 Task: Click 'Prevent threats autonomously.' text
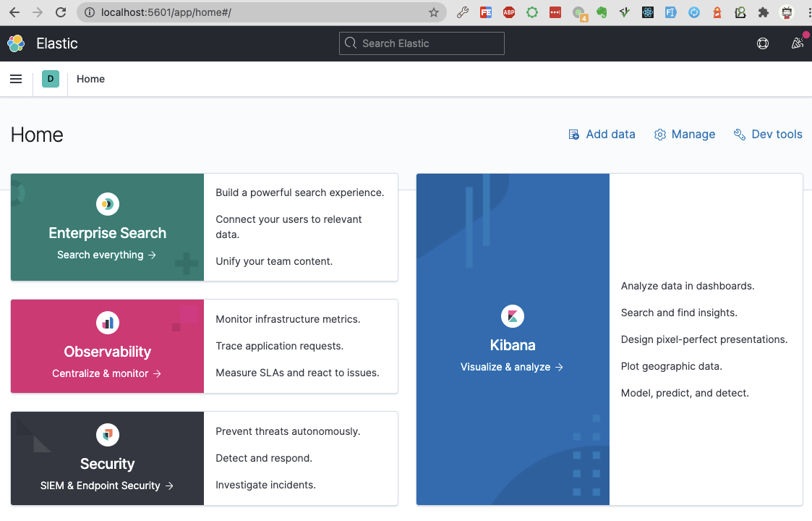click(x=288, y=431)
